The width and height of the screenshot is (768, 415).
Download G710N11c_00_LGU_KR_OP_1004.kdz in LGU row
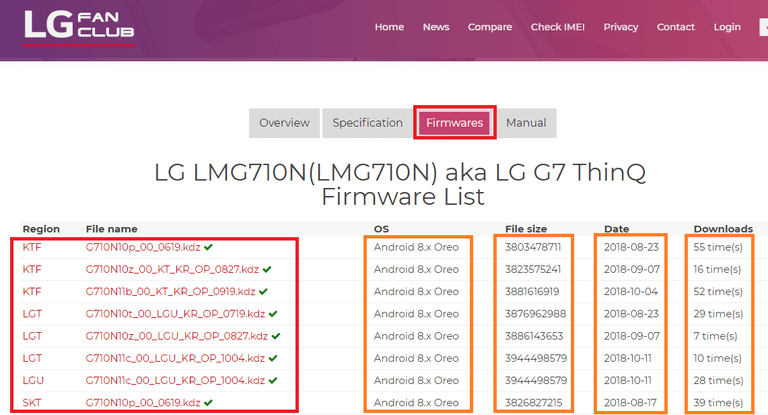(x=175, y=380)
